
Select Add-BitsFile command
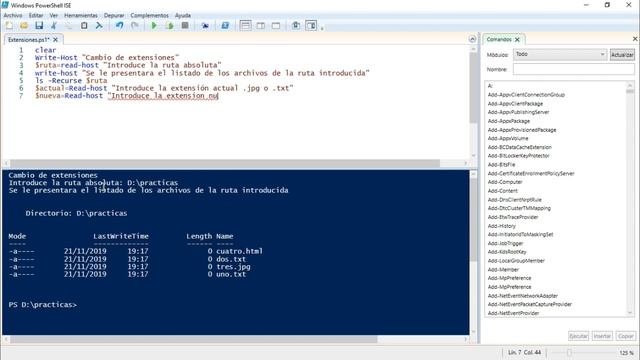[501, 164]
